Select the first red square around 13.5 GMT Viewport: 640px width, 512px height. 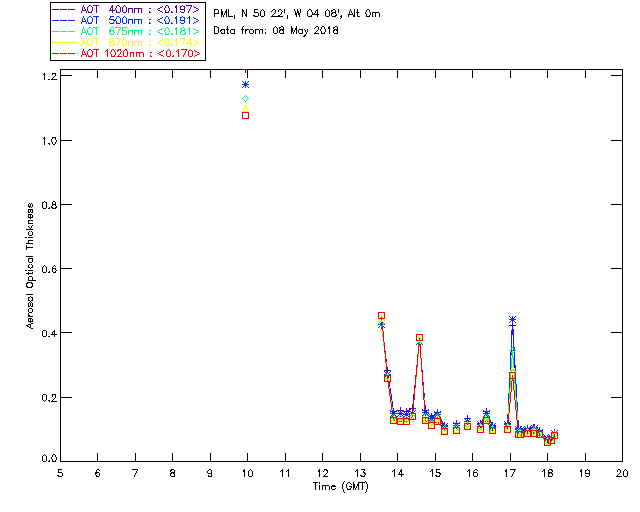coord(381,316)
